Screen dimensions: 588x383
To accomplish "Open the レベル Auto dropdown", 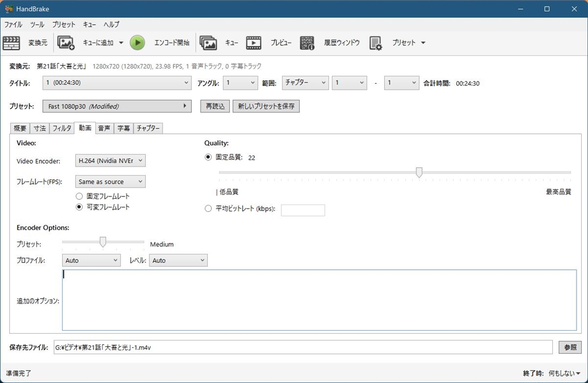I will pyautogui.click(x=178, y=260).
